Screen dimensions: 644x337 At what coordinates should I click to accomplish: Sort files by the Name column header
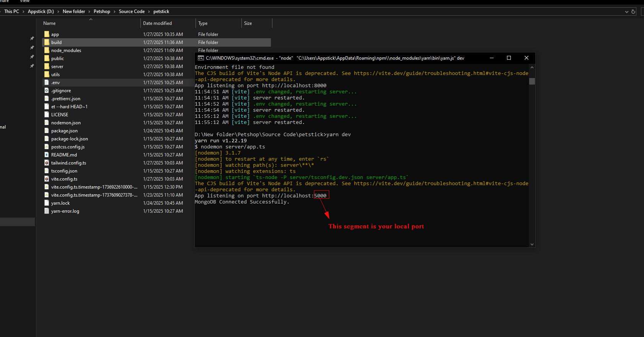click(x=49, y=23)
